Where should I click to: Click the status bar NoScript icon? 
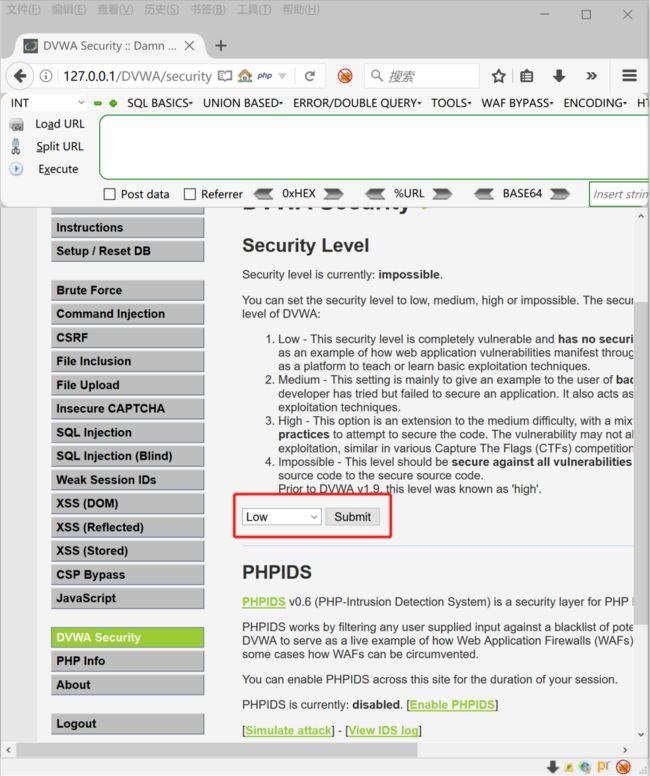coord(624,767)
